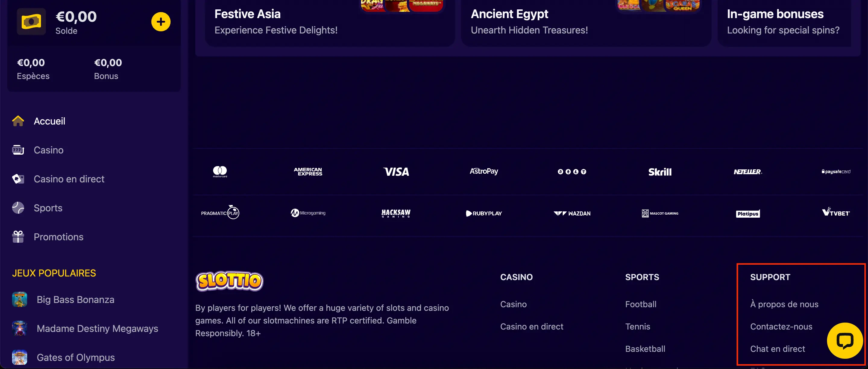Viewport: 868px width, 369px height.
Task: Open Casino en direct in sidebar
Action: pyautogui.click(x=69, y=179)
